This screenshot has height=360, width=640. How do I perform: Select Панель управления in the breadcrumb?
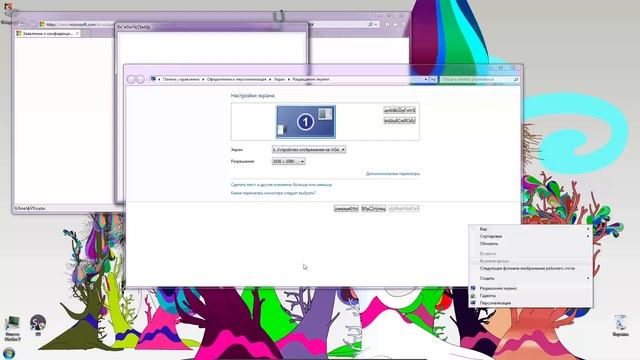click(x=181, y=79)
